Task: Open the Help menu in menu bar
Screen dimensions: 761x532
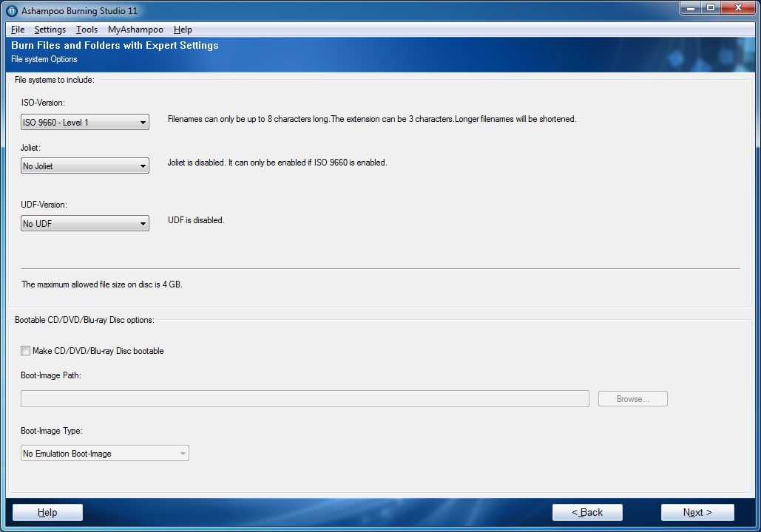Action: pyautogui.click(x=183, y=30)
